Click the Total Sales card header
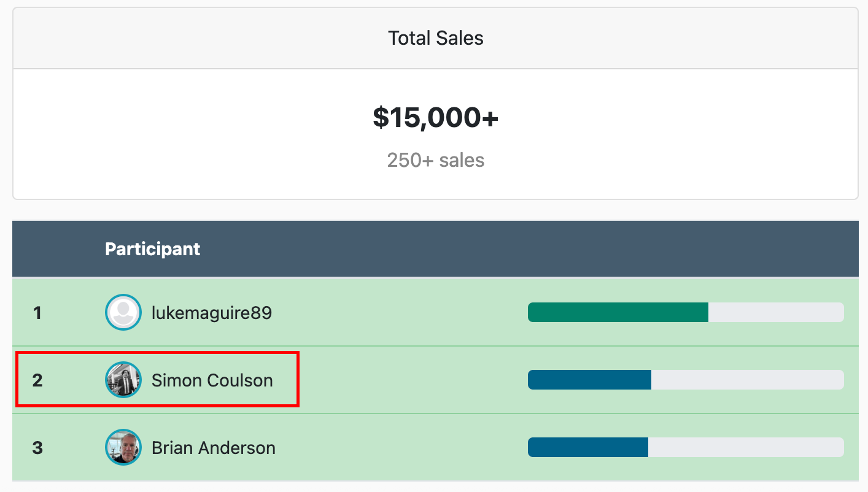The height and width of the screenshot is (492, 868). point(435,38)
